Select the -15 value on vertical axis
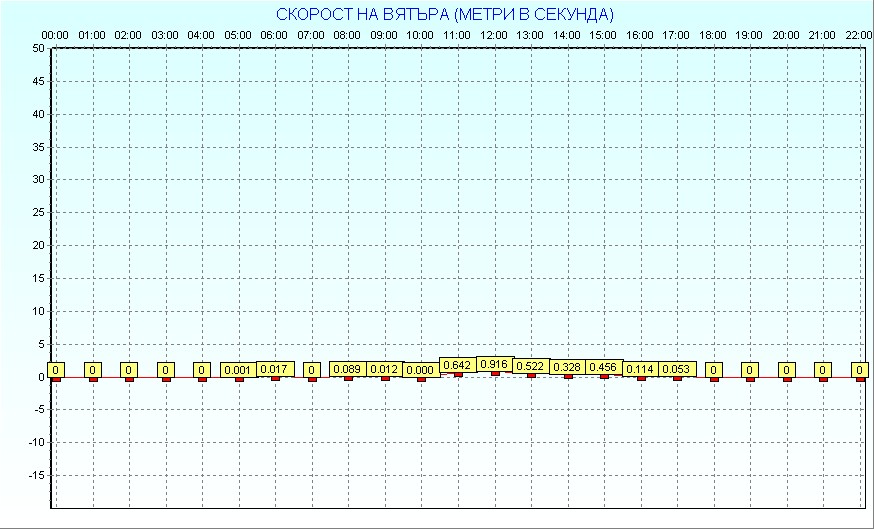874x529 pixels. [x=35, y=475]
